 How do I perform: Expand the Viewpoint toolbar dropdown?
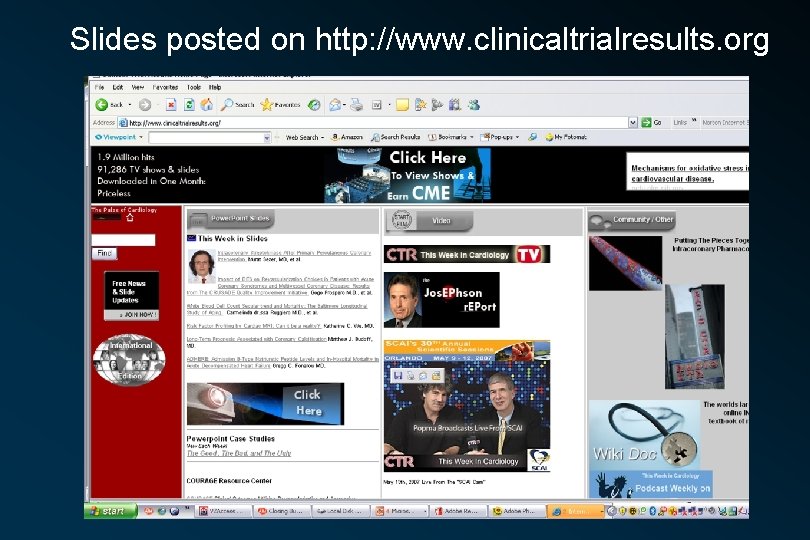click(x=141, y=137)
